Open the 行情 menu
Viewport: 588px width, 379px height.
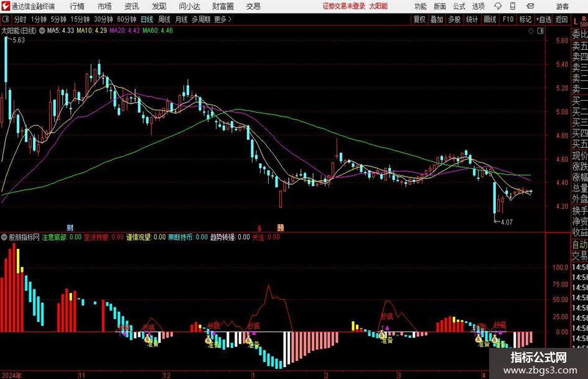click(77, 6)
